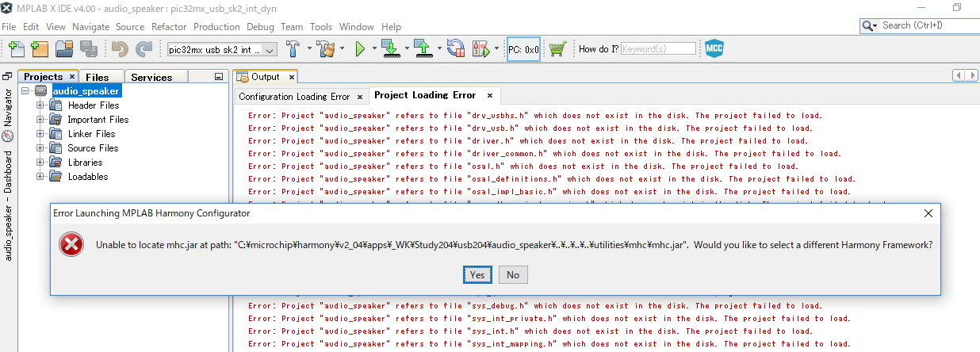The height and width of the screenshot is (352, 980).
Task: Expand the Header Files folder
Action: [40, 105]
